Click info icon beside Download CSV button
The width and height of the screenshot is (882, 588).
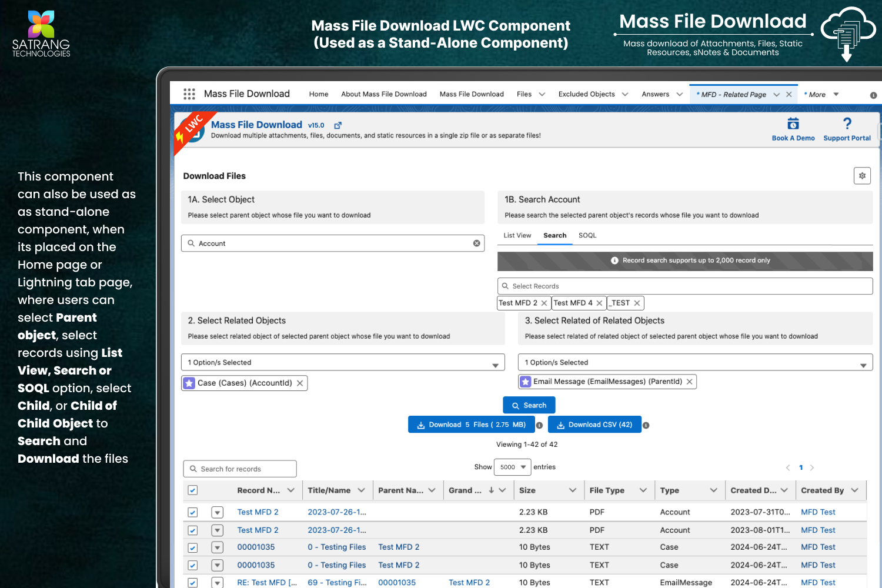pos(646,425)
